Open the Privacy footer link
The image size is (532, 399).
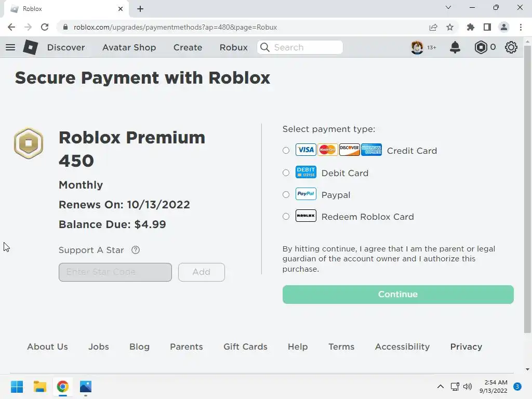coord(466,347)
